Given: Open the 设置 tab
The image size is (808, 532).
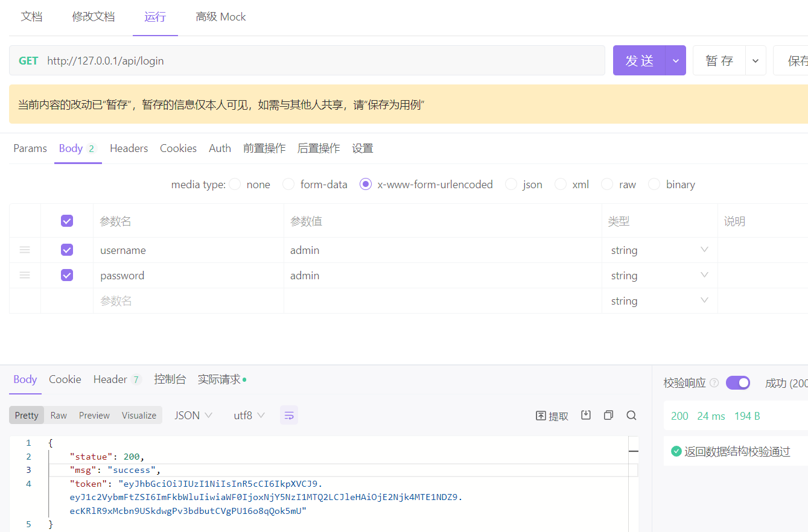Looking at the screenshot, I should tap(363, 148).
